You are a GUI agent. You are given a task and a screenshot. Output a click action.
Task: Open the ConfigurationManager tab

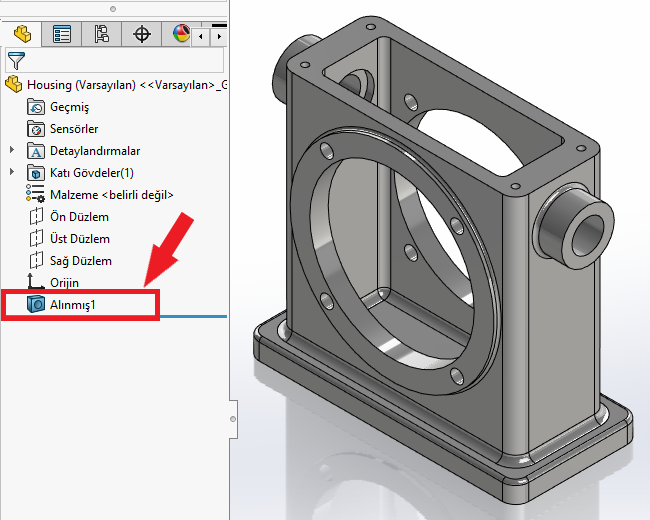point(102,34)
